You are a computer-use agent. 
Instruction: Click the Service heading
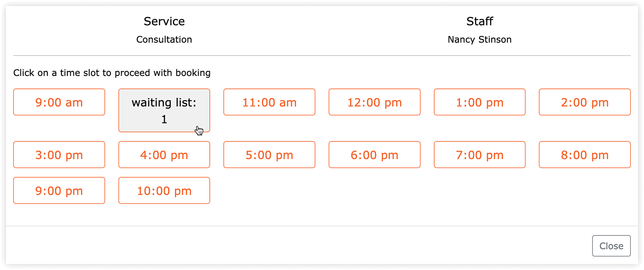[x=164, y=21]
